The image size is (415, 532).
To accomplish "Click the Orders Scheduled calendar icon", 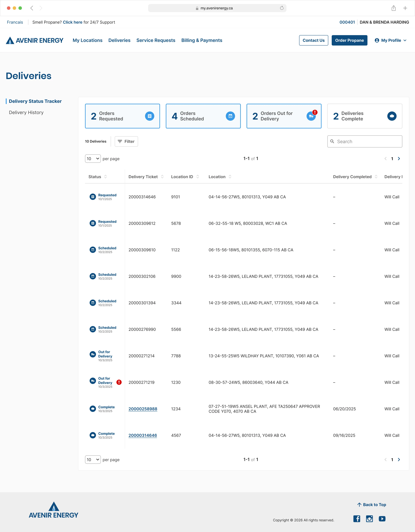I will tap(230, 116).
